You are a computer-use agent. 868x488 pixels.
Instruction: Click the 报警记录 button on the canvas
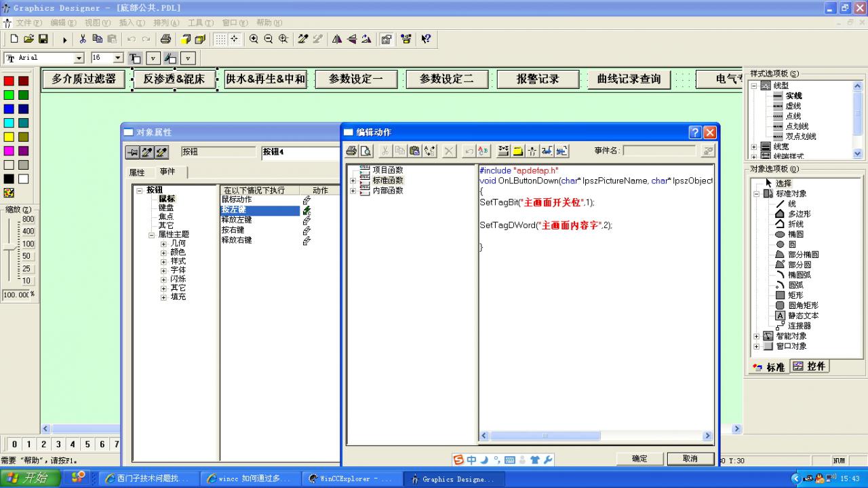click(x=538, y=79)
